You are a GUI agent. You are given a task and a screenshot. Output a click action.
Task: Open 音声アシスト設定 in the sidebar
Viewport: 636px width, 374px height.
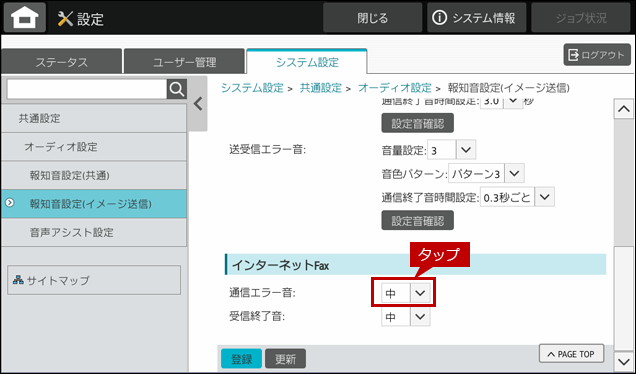click(x=94, y=232)
